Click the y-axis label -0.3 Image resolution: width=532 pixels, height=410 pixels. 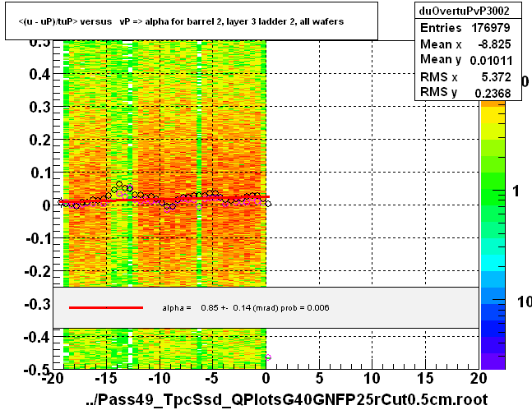click(37, 304)
